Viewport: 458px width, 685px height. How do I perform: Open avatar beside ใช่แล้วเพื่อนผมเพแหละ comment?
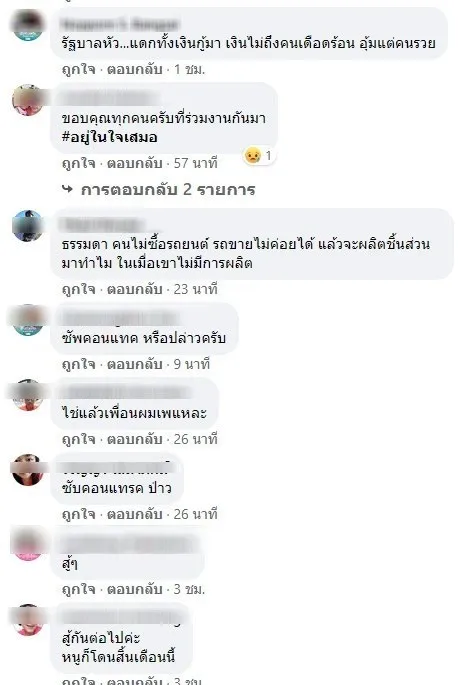[x=28, y=395]
